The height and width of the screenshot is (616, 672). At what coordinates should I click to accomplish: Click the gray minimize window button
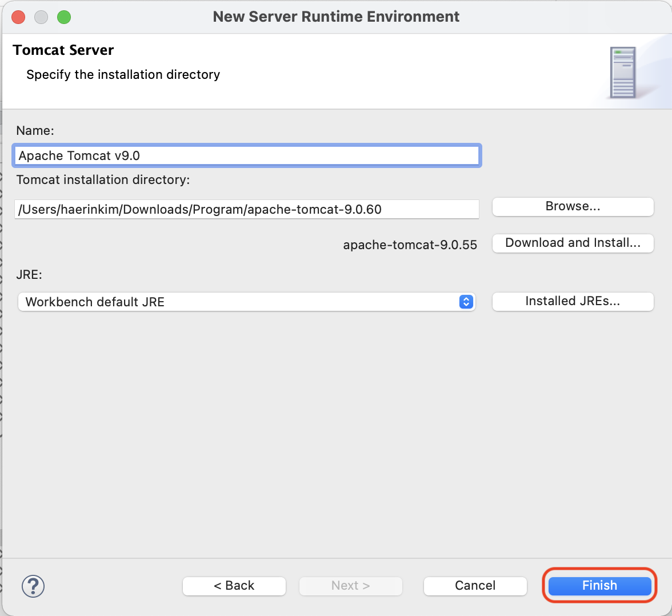click(41, 17)
